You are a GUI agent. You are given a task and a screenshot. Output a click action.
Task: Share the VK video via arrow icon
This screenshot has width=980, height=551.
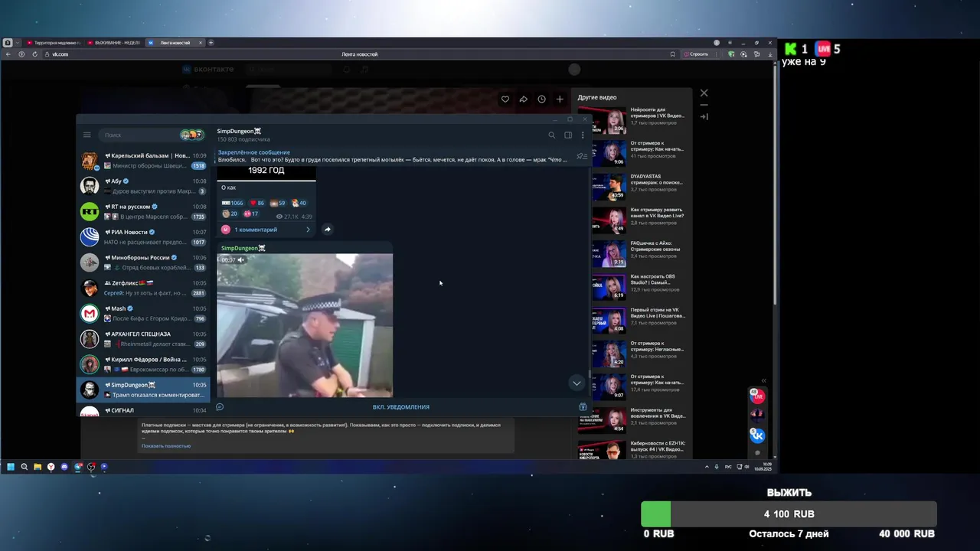(524, 99)
